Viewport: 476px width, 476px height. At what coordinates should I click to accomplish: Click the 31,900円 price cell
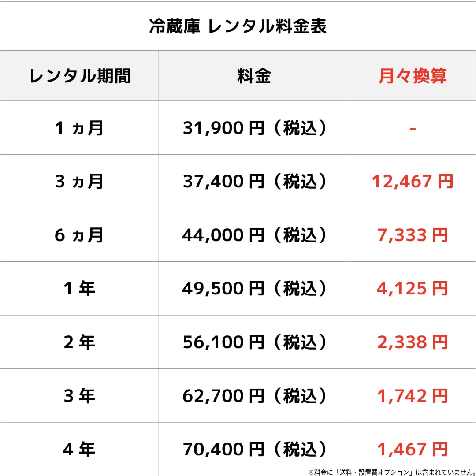pos(254,128)
